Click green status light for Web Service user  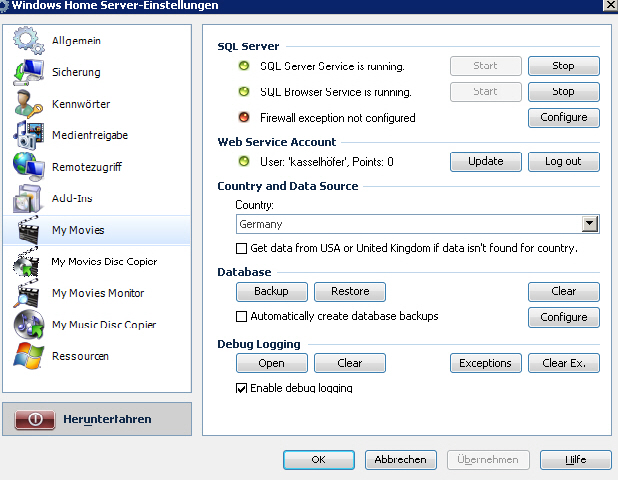pos(244,161)
